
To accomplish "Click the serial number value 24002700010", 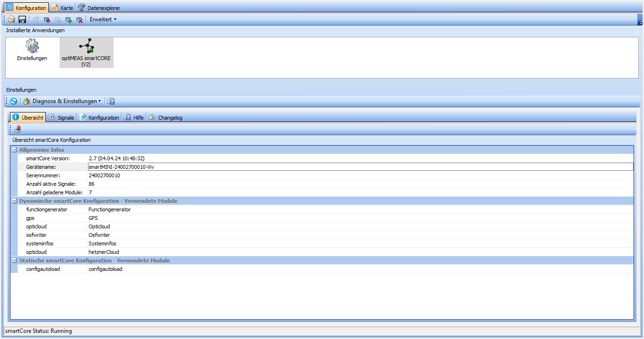I will pos(105,175).
